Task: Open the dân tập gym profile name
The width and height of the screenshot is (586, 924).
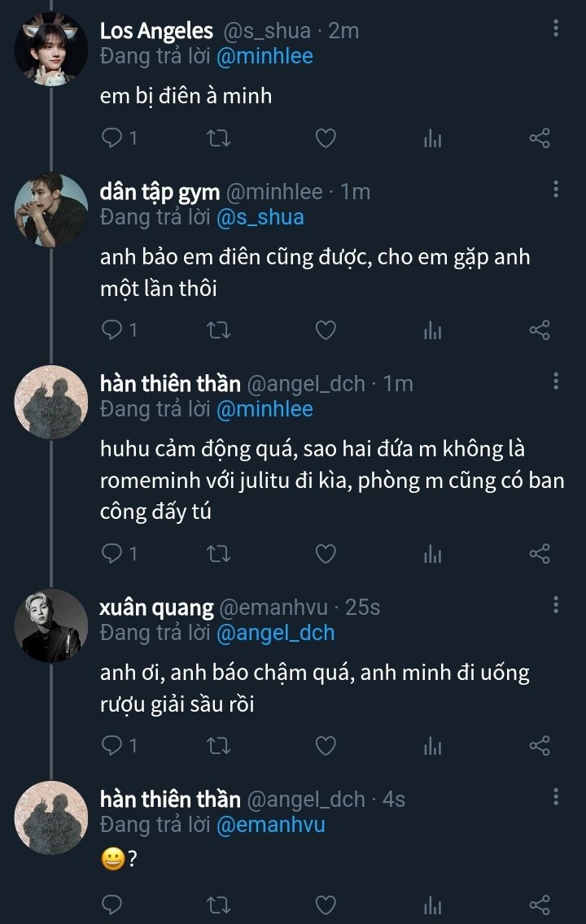Action: pyautogui.click(x=160, y=192)
